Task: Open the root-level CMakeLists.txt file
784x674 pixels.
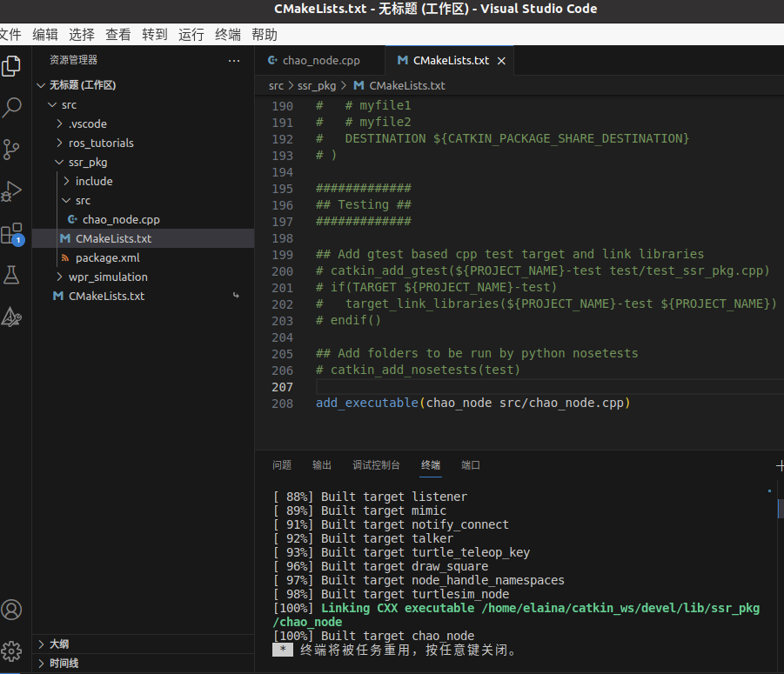Action: tap(143, 296)
